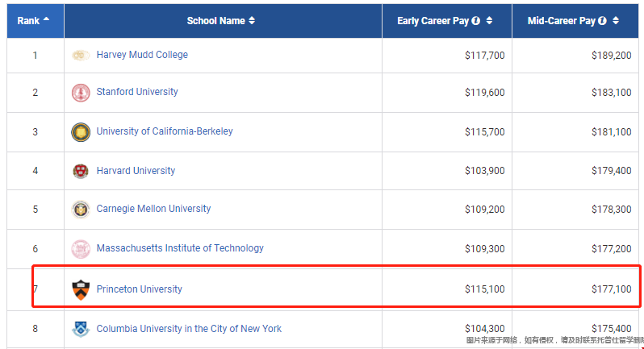Click the MIT seal icon
The height and width of the screenshot is (349, 644).
(x=80, y=248)
